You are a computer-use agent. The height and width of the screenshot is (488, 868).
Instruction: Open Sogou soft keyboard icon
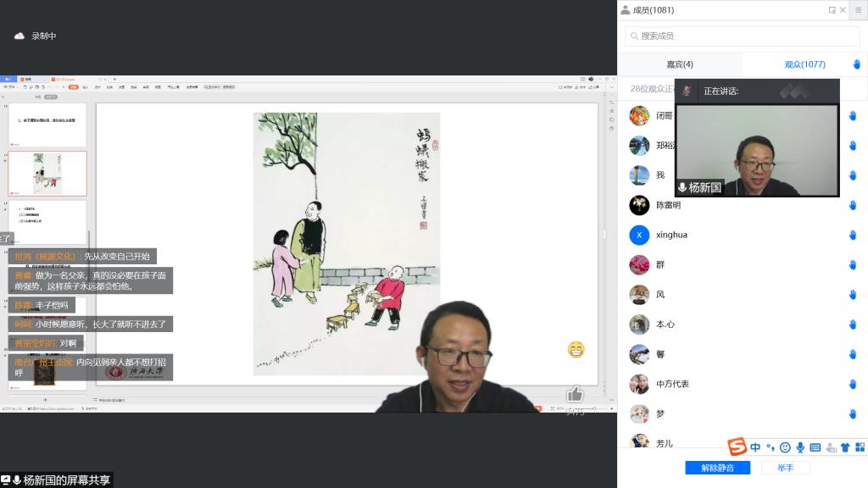coord(815,447)
